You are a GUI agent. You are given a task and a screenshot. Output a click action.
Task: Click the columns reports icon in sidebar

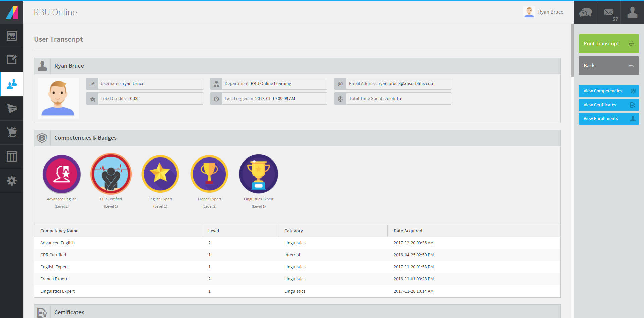[12, 156]
